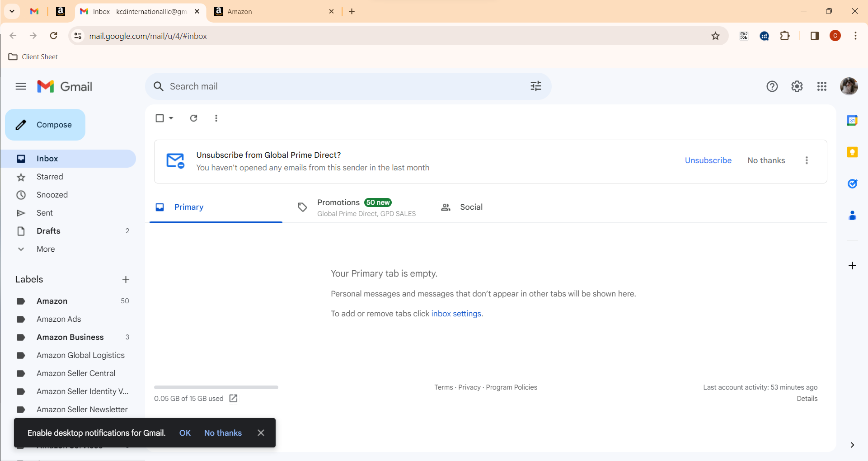Click the Compose button
Viewport: 868px width, 461px height.
coord(45,125)
